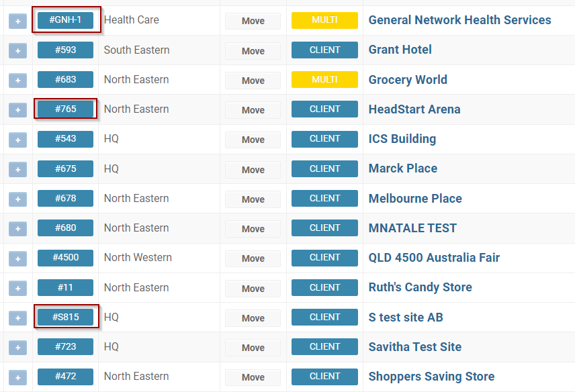Screen dimensions: 575x392
Task: Open the HeadStart Arena link
Action: pos(414,109)
